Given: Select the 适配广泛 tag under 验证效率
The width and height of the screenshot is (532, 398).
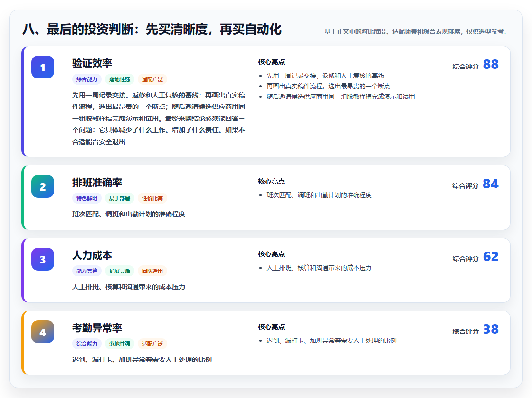Looking at the screenshot, I should click(x=152, y=79).
